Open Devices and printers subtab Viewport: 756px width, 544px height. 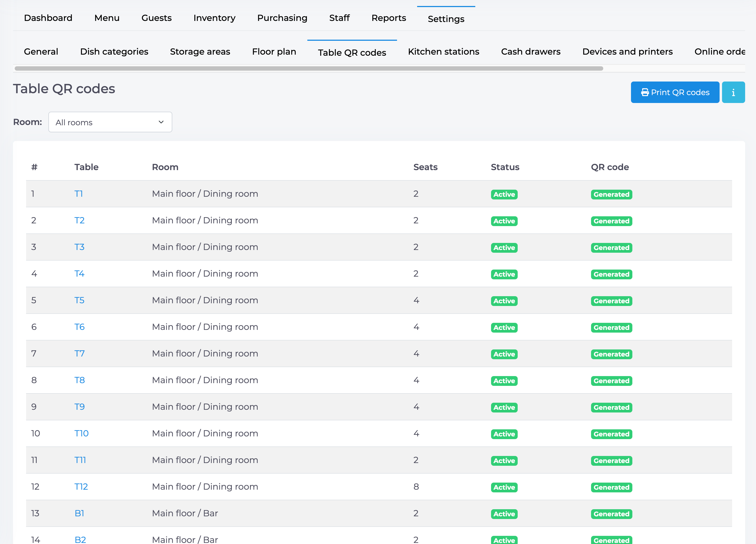pyautogui.click(x=627, y=52)
